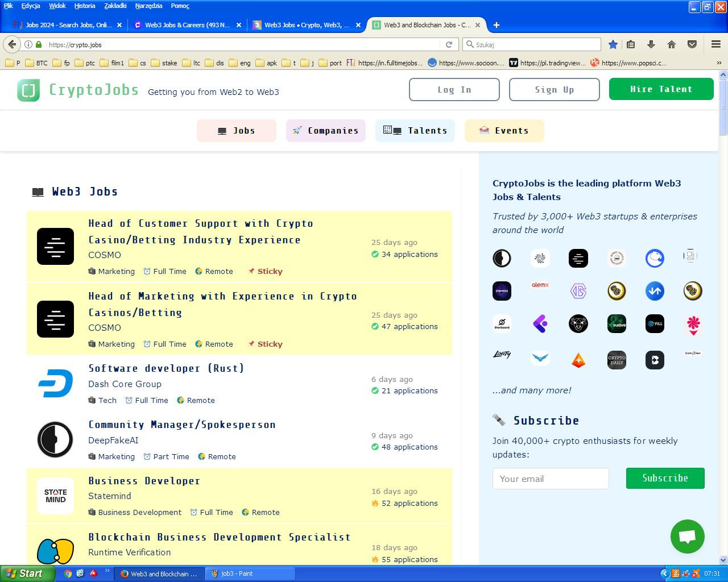Click the Coin Clan company logo
728x582 pixels.
tap(693, 353)
